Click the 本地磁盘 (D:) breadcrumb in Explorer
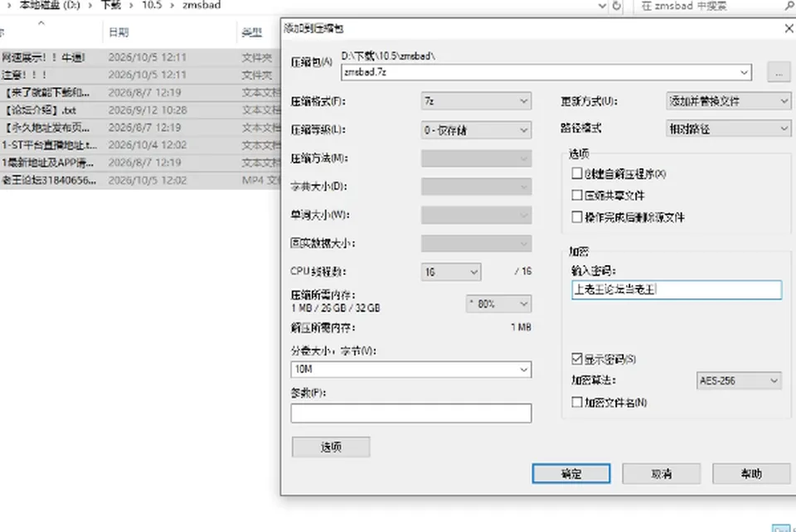This screenshot has height=532, width=796. (x=50, y=5)
